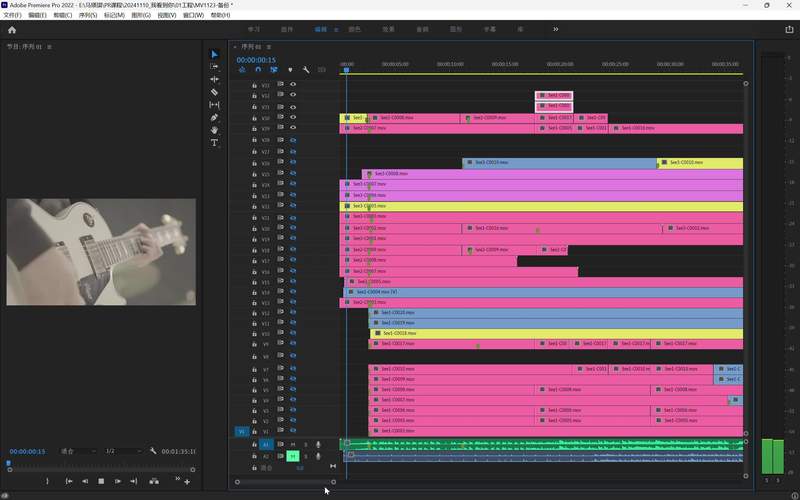Screen dimensions: 800x500
Task: Open Quick Export share icon
Action: pyautogui.click(x=789, y=30)
